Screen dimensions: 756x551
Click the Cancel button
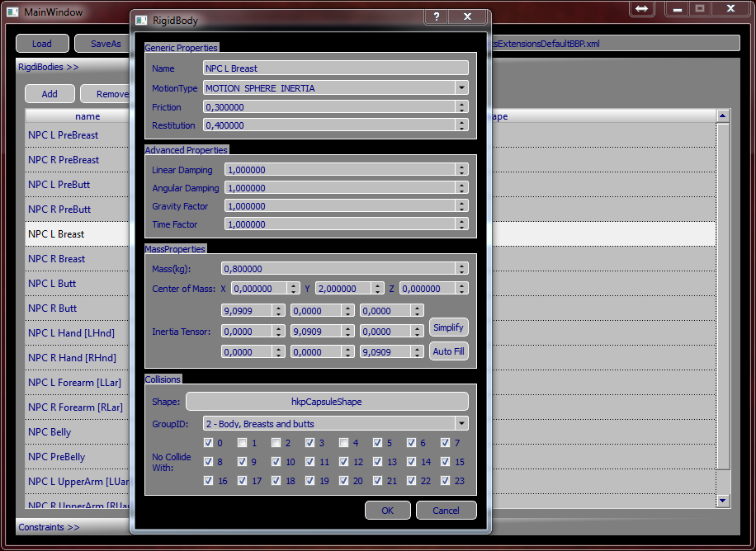coord(446,511)
